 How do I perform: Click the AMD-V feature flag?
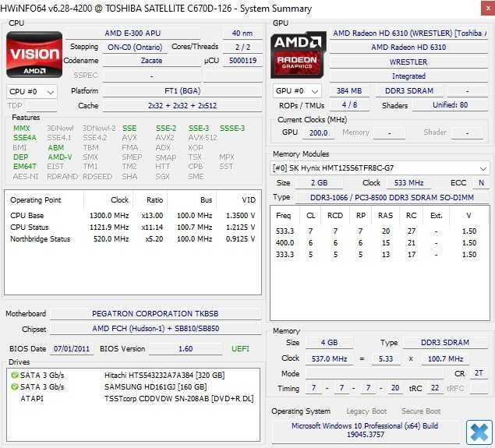tap(60, 157)
